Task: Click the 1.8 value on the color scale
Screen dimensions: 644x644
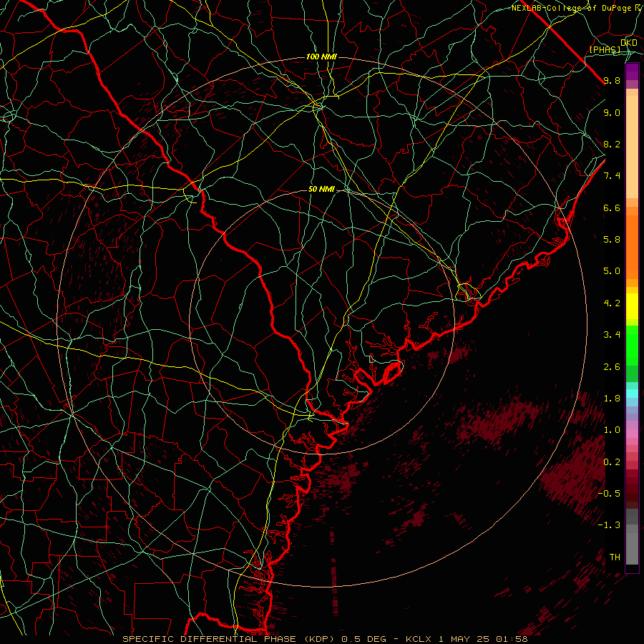Action: pos(612,399)
